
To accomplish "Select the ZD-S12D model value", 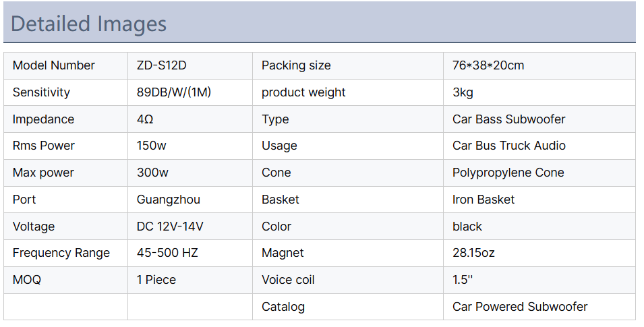I will [163, 65].
